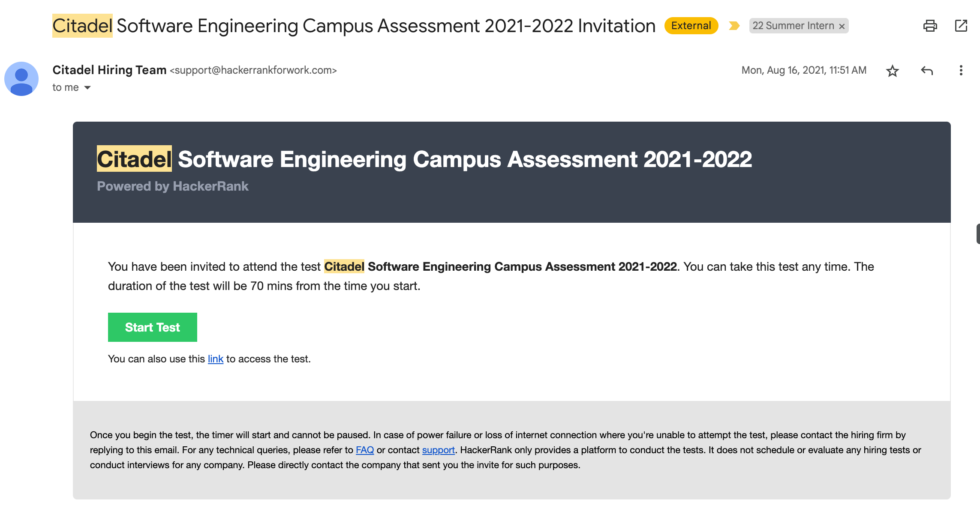Star this Citadel email
This screenshot has width=980, height=532.
pyautogui.click(x=892, y=71)
